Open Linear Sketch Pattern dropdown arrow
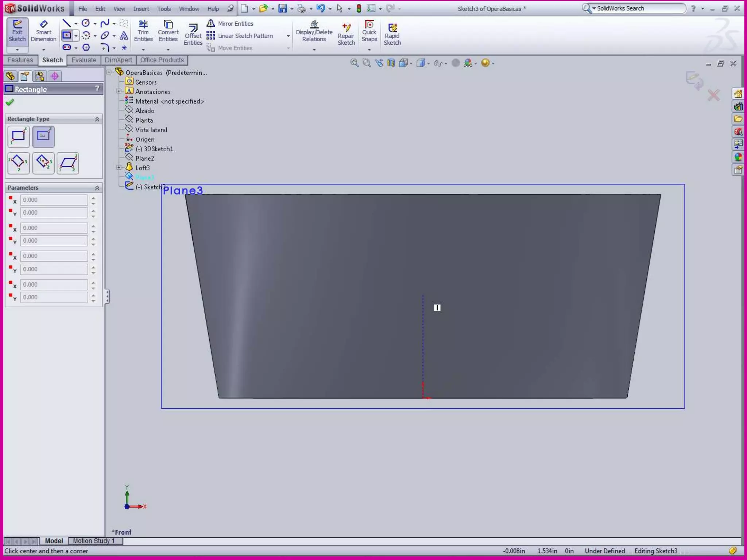 (x=288, y=36)
